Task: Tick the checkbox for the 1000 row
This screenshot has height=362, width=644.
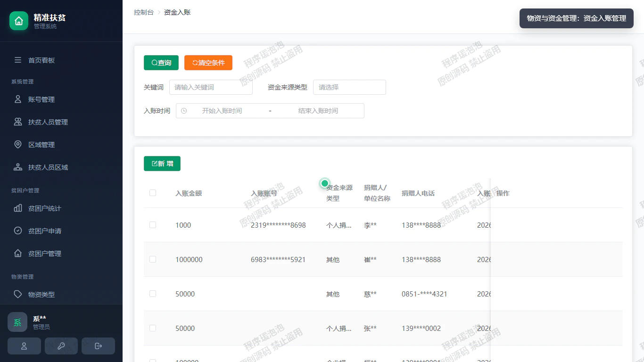Action: click(x=153, y=225)
